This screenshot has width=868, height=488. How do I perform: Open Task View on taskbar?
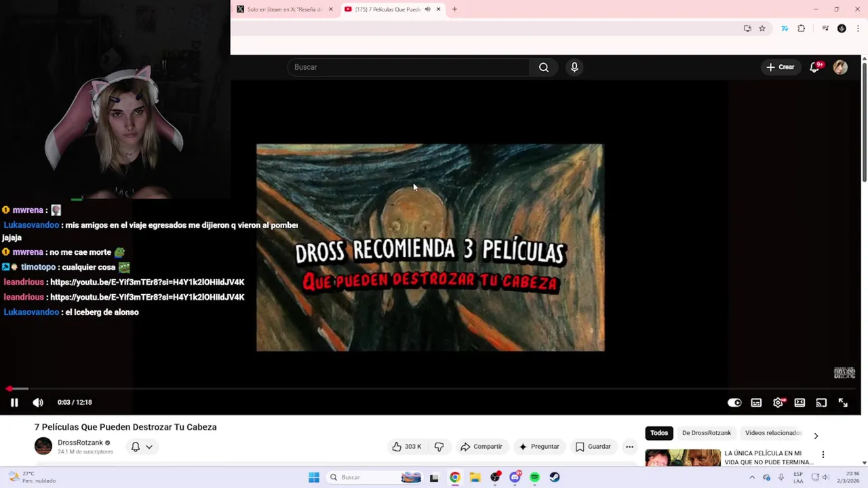point(434,477)
